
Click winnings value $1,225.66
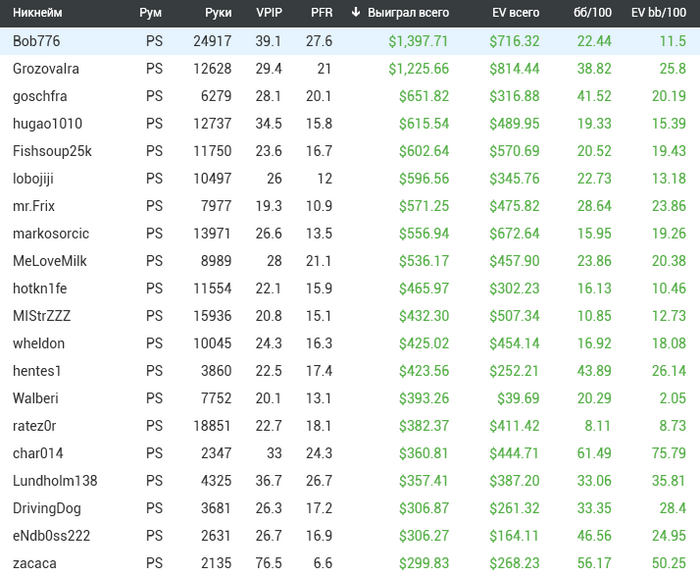click(x=418, y=69)
